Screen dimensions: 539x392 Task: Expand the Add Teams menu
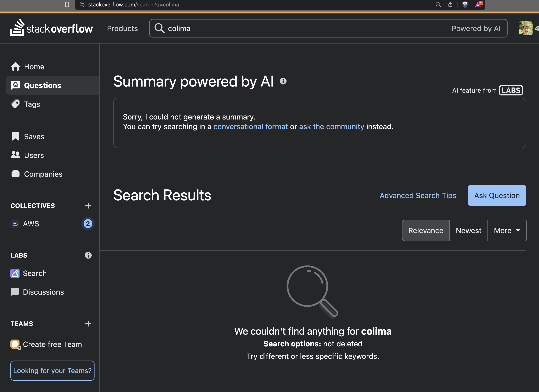point(88,323)
